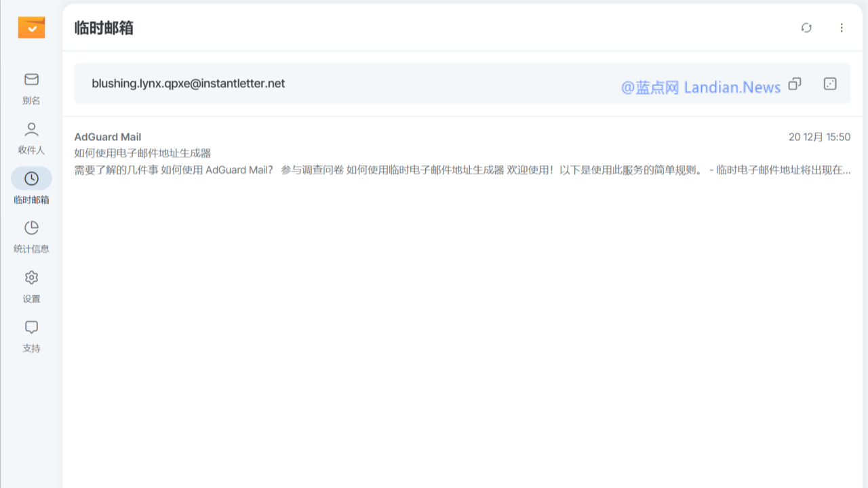The height and width of the screenshot is (488, 868).
Task: Click the email preview text line
Action: click(x=461, y=170)
